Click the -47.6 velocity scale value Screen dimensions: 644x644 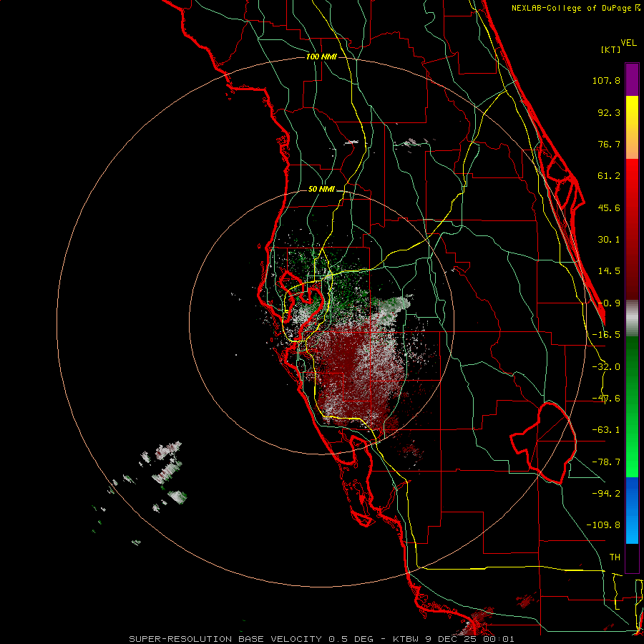[606, 399]
